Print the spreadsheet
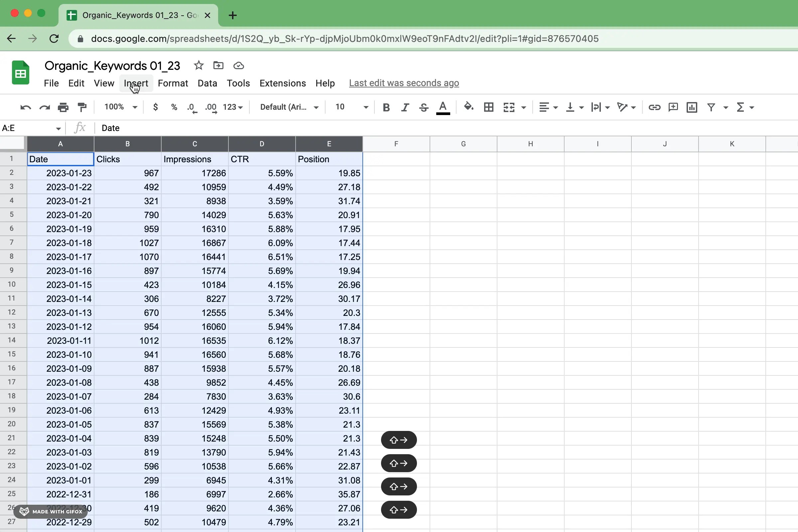 63,107
